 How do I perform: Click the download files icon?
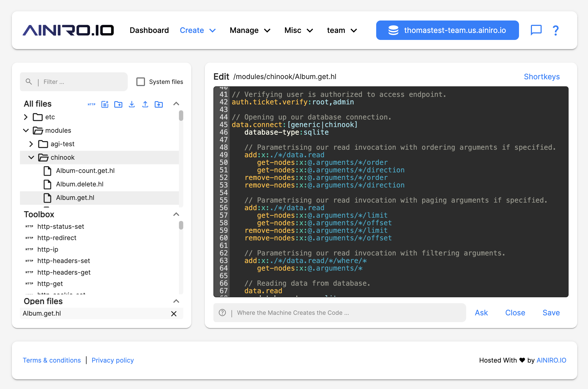click(x=132, y=105)
